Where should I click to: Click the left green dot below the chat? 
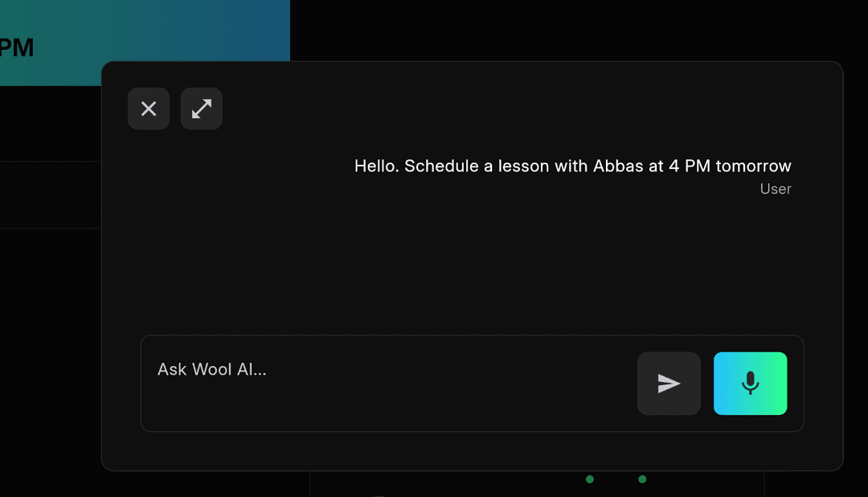[590, 479]
